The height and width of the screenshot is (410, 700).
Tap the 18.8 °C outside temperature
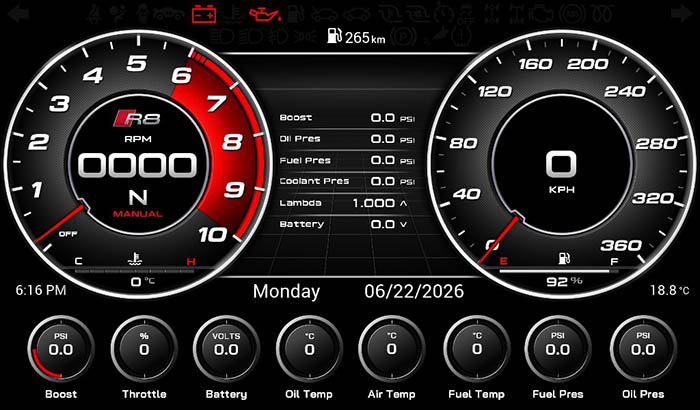670,290
